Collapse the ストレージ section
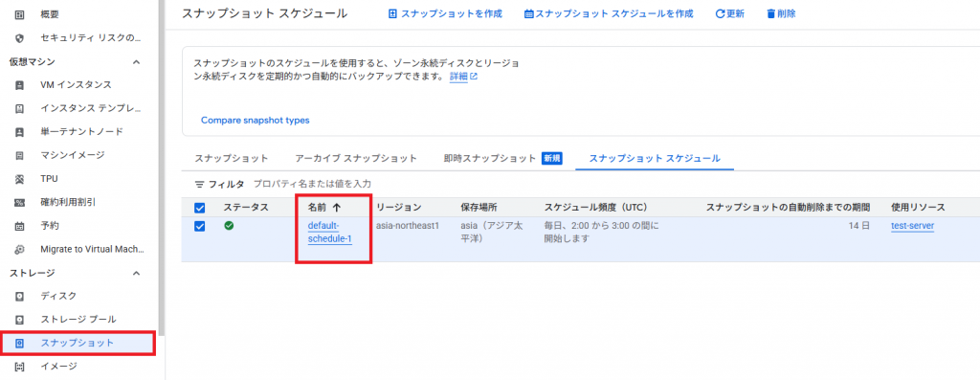This screenshot has height=380, width=980. point(137,273)
